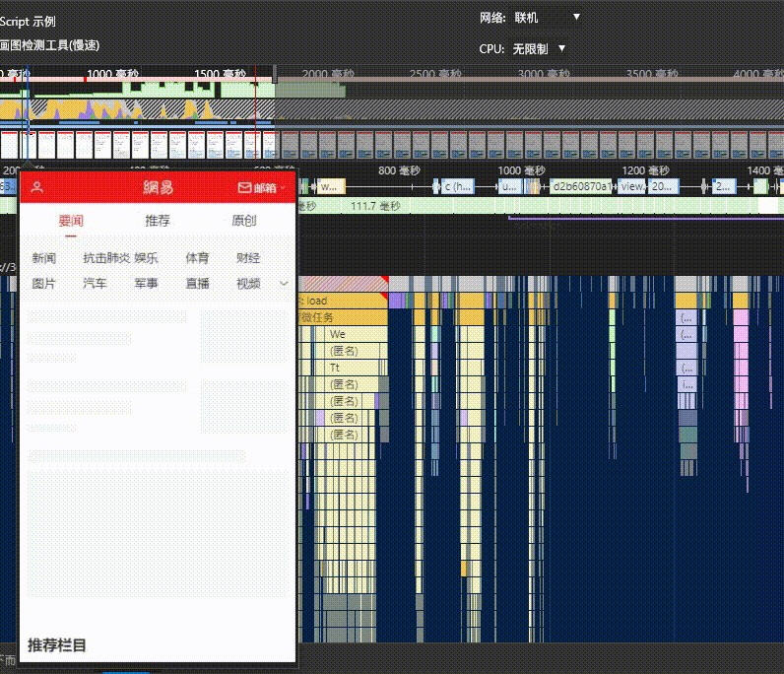The height and width of the screenshot is (674, 784).
Task: Open the 抗击肺炎 channel link
Action: tap(106, 258)
